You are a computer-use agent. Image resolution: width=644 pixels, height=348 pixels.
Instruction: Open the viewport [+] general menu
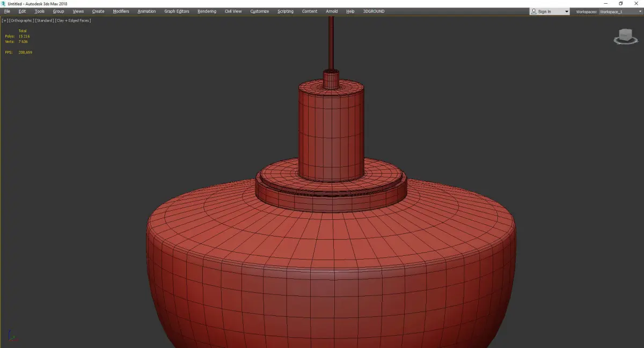click(5, 20)
